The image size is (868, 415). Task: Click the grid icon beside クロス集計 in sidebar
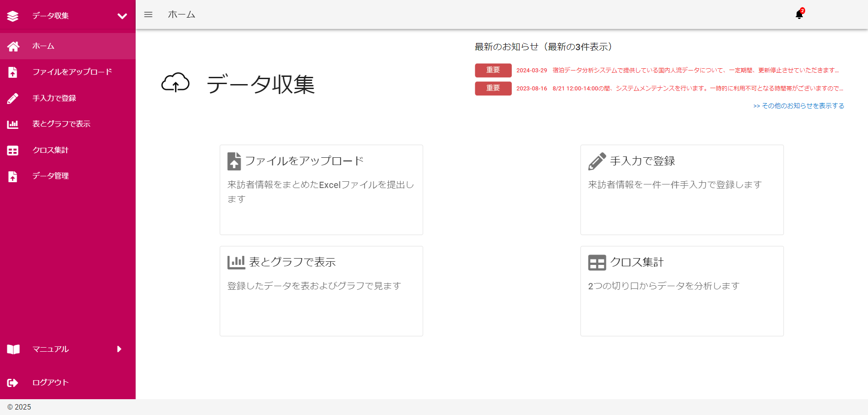coord(13,150)
